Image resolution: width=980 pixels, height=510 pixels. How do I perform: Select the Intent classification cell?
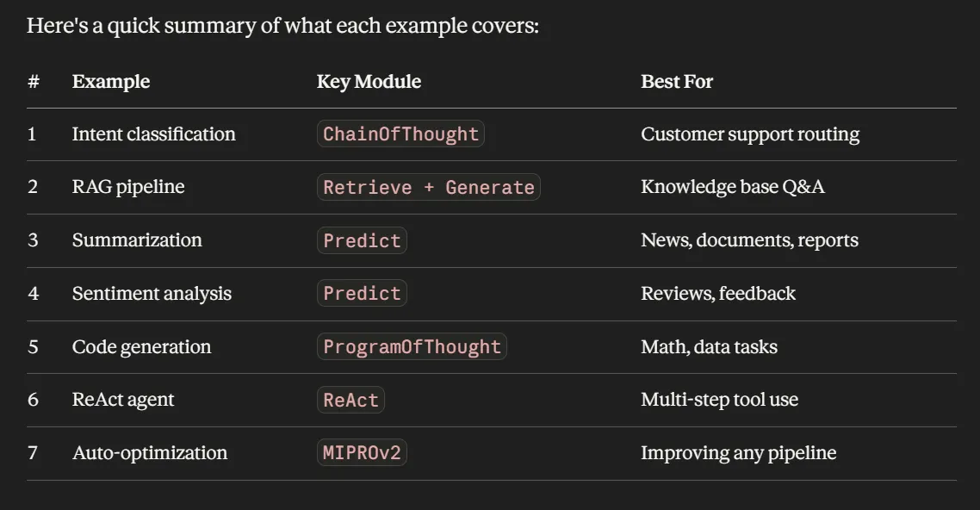click(x=154, y=134)
